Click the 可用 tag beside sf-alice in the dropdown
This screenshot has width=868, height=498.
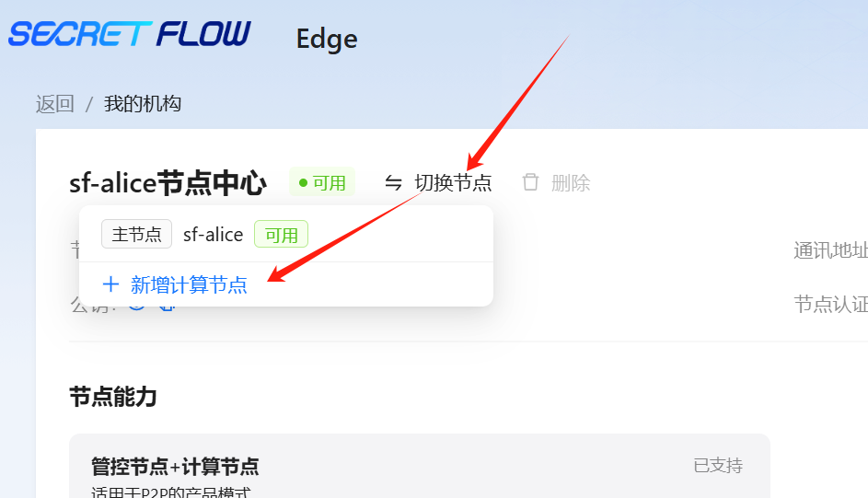tap(282, 235)
